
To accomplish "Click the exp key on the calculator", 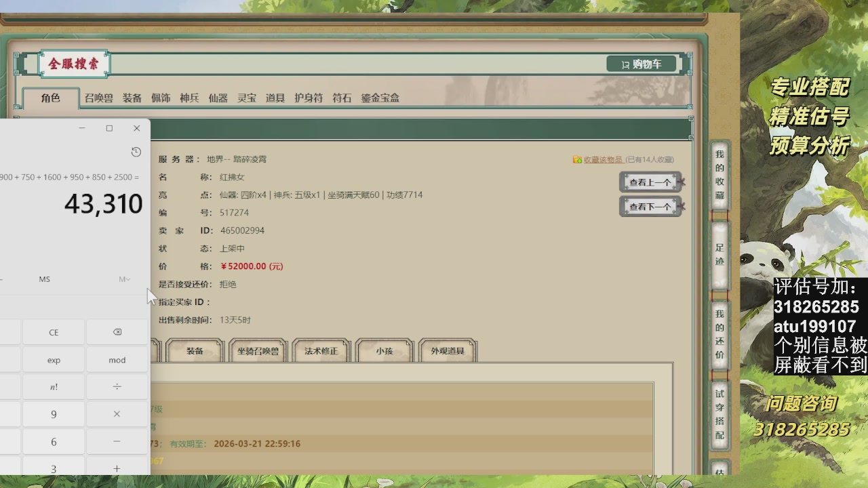I will [x=54, y=360].
